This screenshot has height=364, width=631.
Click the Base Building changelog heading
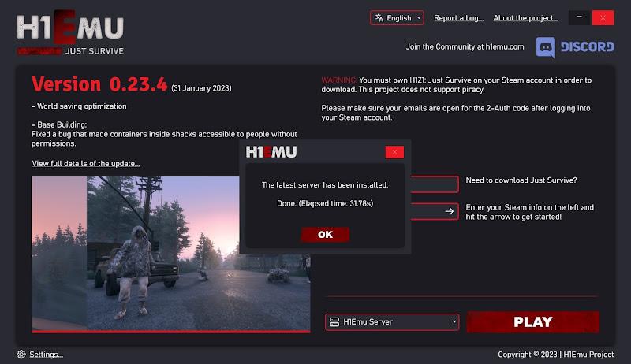[x=59, y=124]
